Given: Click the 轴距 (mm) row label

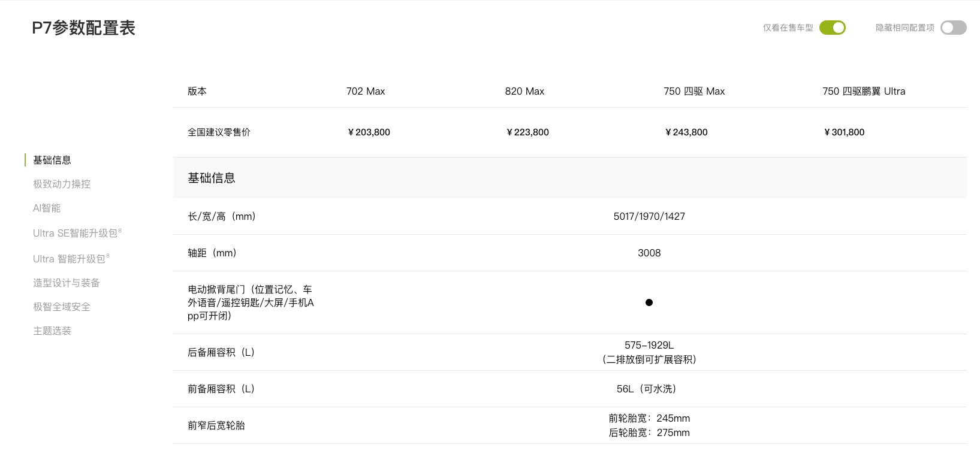Looking at the screenshot, I should click(x=212, y=253).
